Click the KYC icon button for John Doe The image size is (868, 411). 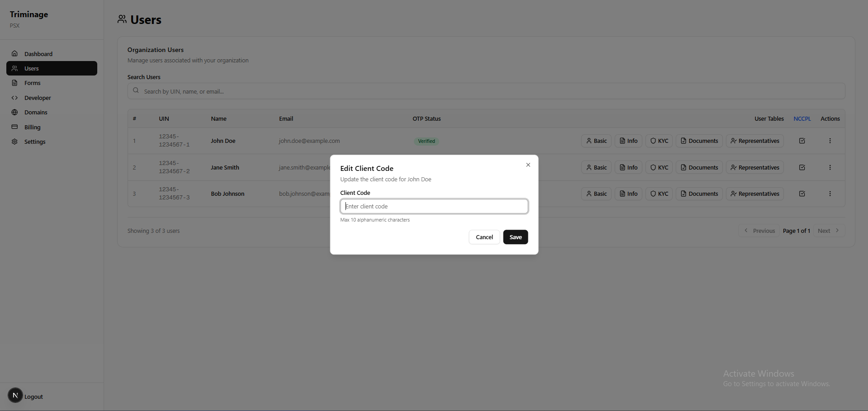coord(659,141)
